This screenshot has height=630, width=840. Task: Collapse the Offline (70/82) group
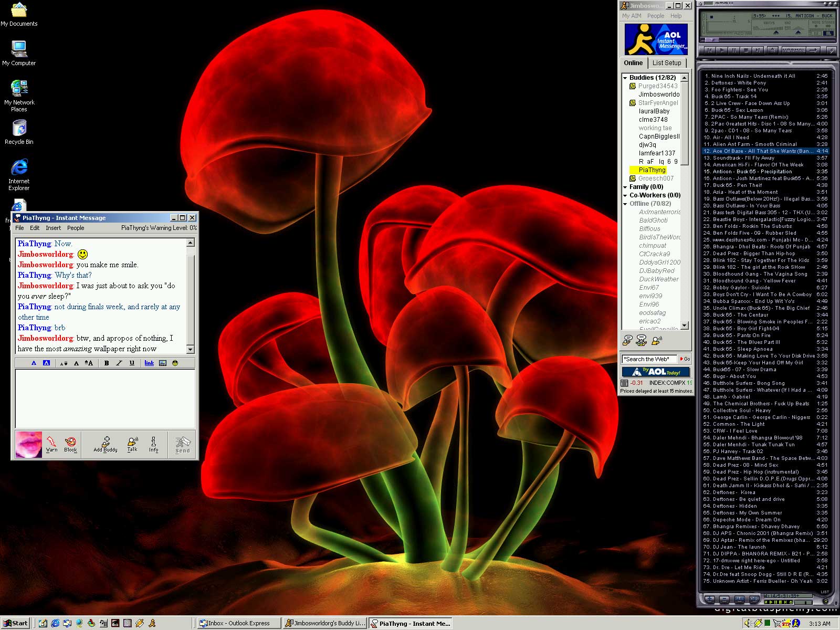(625, 204)
